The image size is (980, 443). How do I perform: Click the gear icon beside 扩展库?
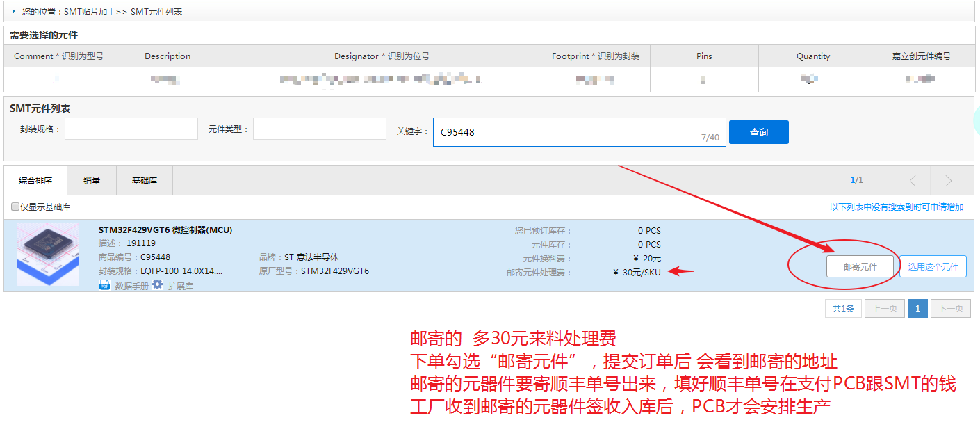pyautogui.click(x=156, y=284)
